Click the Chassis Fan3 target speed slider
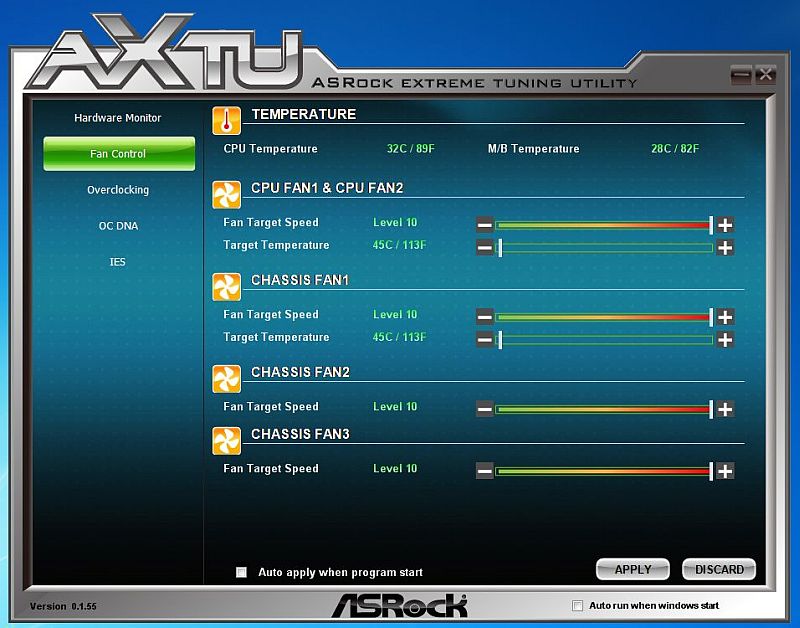 click(x=604, y=471)
